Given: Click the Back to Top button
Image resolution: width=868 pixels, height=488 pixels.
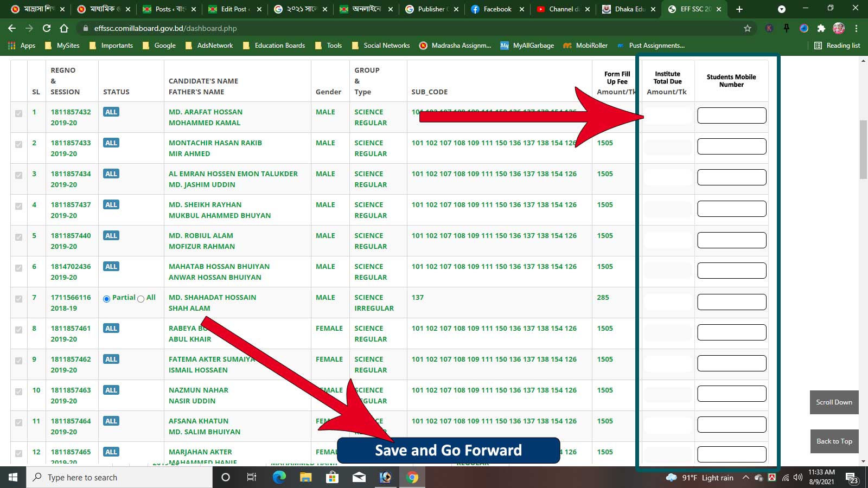Looking at the screenshot, I should pos(834,441).
